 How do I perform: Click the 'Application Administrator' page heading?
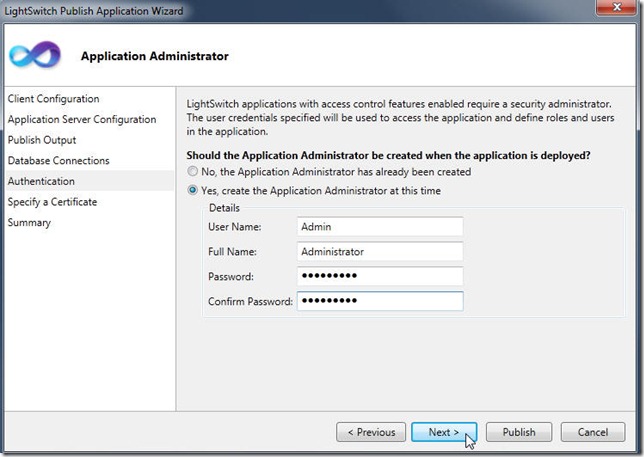click(154, 56)
